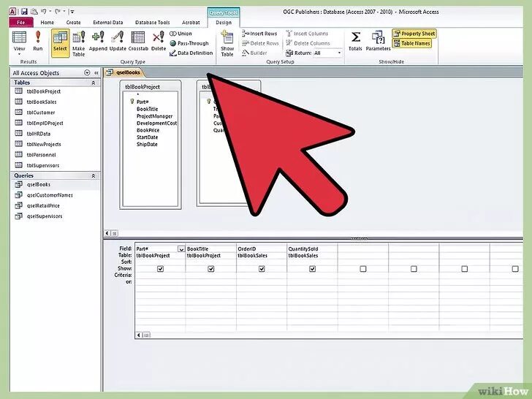This screenshot has height=399, width=532.
Task: Click Insert Rows in Query Setup
Action: (260, 34)
